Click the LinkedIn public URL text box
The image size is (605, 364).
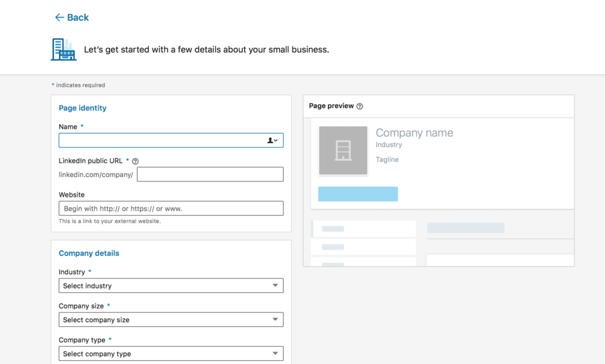[210, 174]
